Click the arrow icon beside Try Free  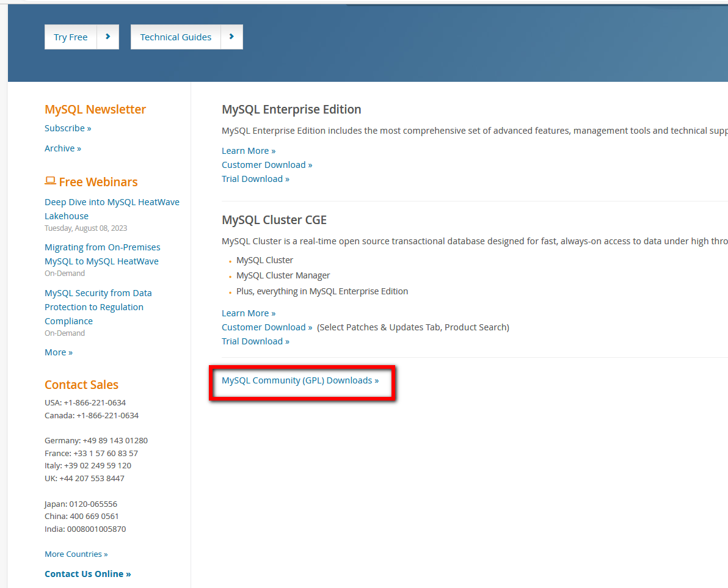[107, 37]
